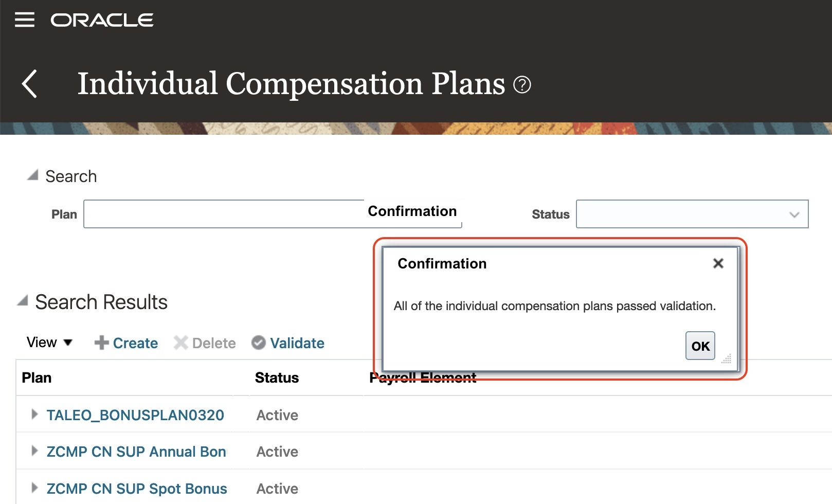
Task: Open the TALEO_BONUSPLAN0320 plan link
Action: point(135,415)
